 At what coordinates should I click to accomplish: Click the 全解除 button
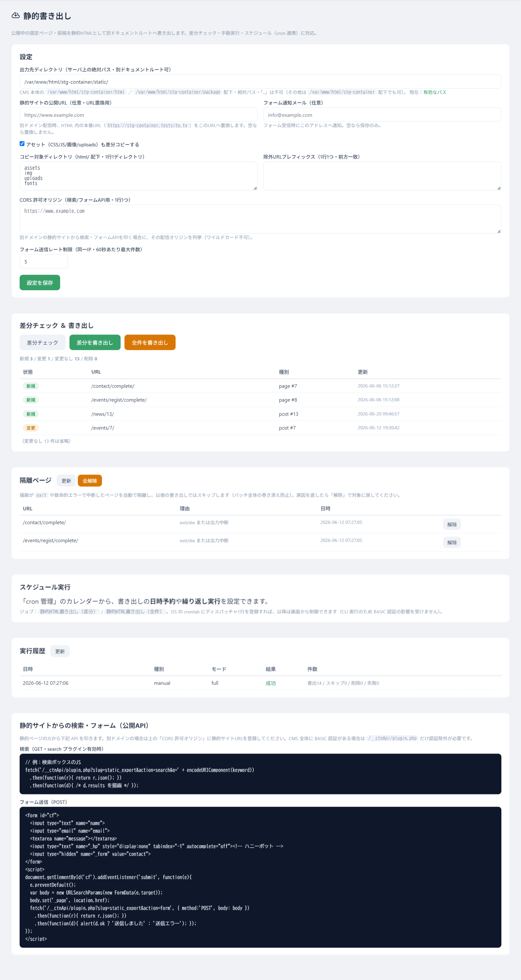coord(90,481)
